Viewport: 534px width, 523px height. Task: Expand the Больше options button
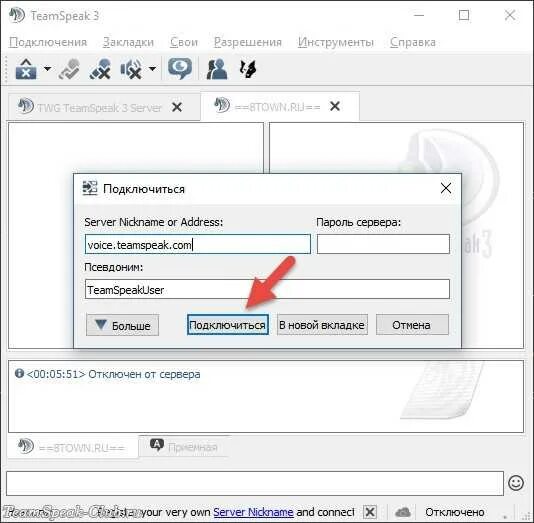[x=122, y=325]
